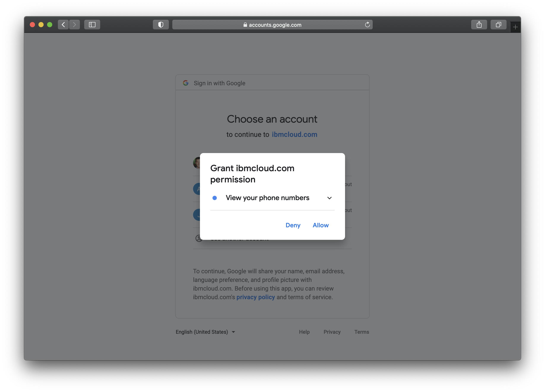
Task: Toggle the Safari sidebar icon
Action: (92, 25)
